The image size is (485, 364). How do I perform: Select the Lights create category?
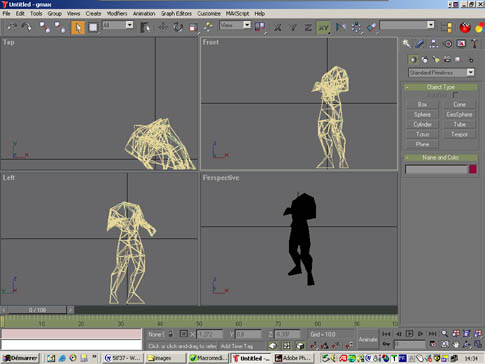point(436,60)
